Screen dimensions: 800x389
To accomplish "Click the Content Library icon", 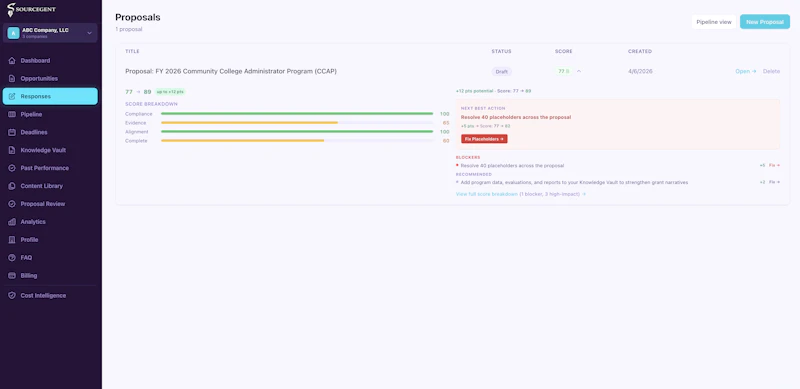I will pos(12,186).
